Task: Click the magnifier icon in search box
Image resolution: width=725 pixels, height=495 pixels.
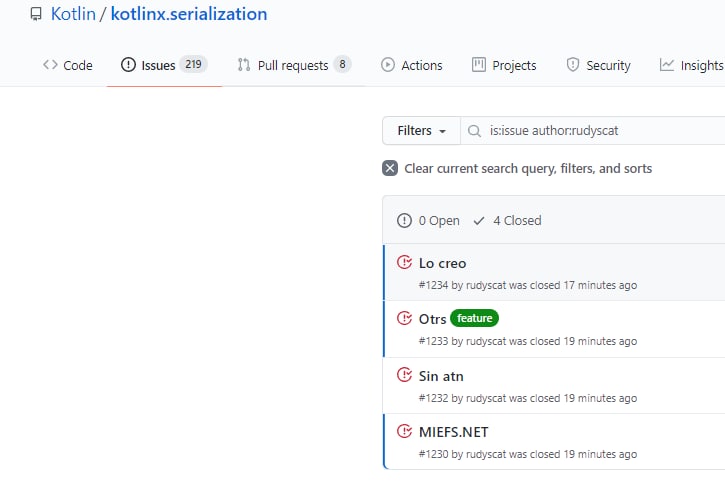Action: [474, 131]
